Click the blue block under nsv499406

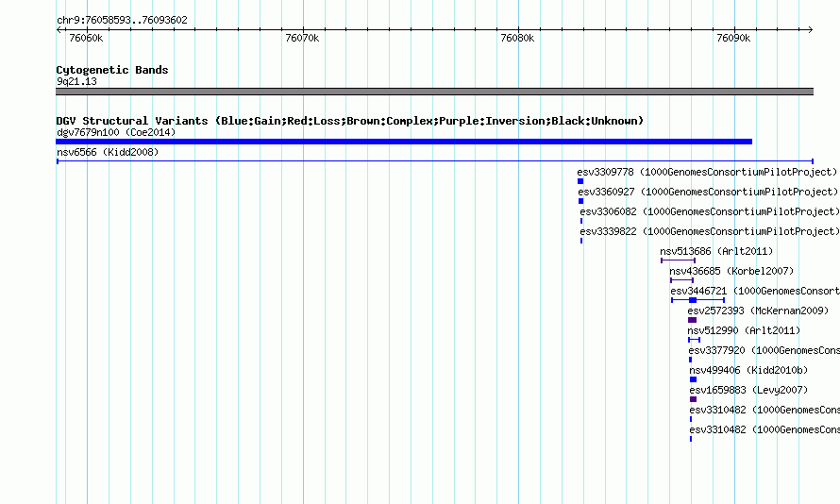coord(693,379)
